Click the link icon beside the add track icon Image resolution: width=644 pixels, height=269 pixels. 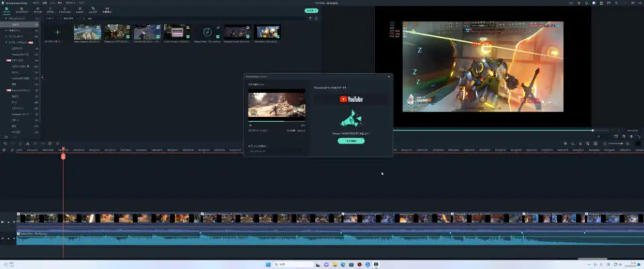pyautogui.click(x=12, y=150)
